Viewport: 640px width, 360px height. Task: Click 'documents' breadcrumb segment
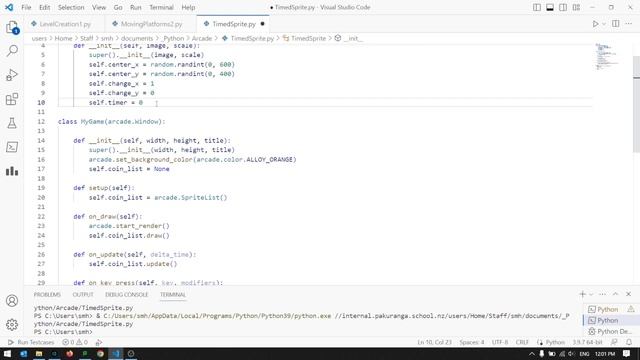pos(137,38)
